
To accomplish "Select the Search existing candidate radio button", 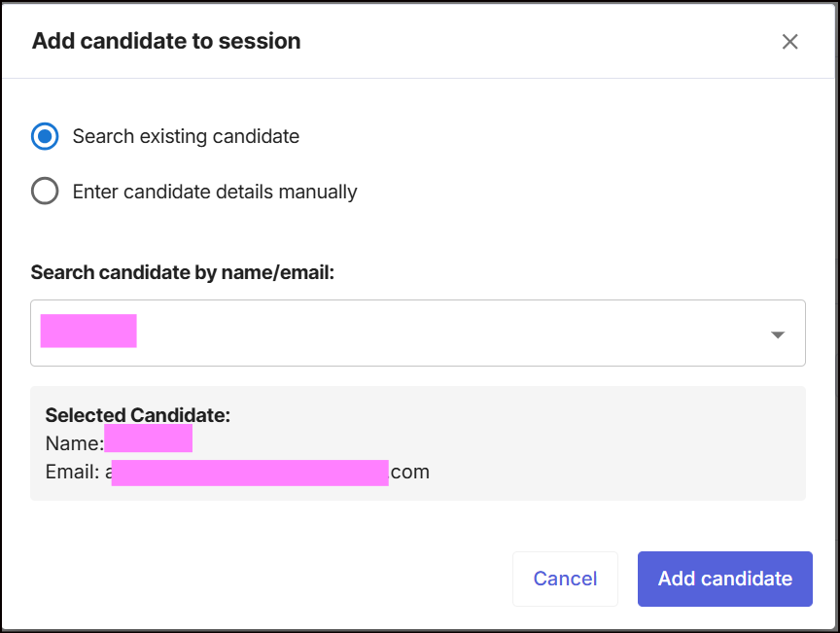I will 45,136.
